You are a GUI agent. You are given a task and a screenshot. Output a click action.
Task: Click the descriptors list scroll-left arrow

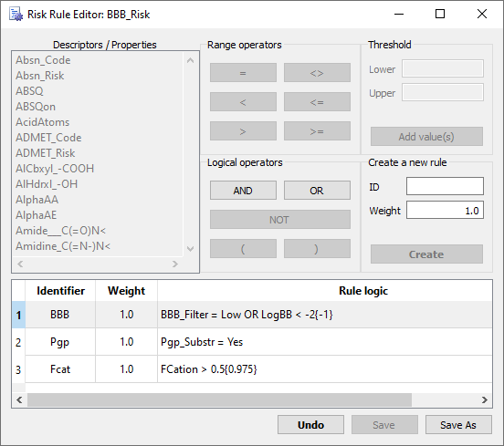[20, 264]
